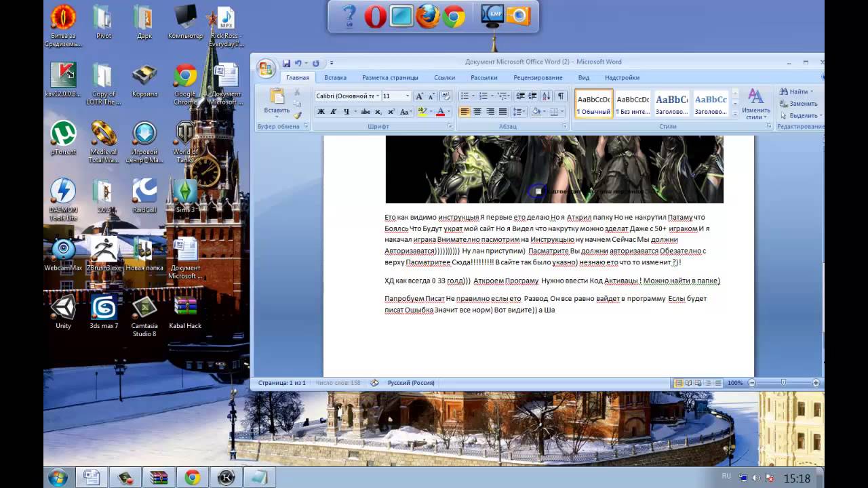868x488 pixels.
Task: Open Абзац dialog launcher
Action: 565,127
